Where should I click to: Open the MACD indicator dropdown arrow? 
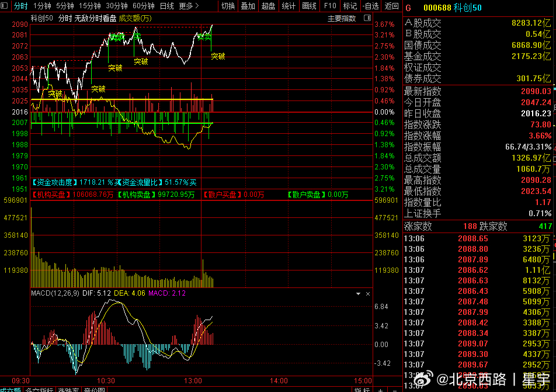[358, 294]
